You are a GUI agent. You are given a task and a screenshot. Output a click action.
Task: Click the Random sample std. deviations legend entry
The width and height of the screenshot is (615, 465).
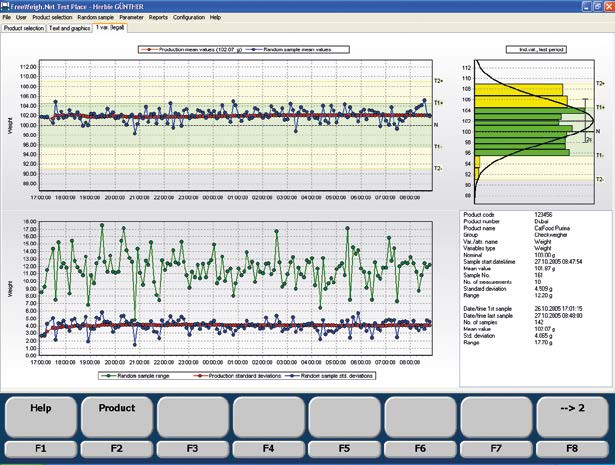(x=329, y=376)
